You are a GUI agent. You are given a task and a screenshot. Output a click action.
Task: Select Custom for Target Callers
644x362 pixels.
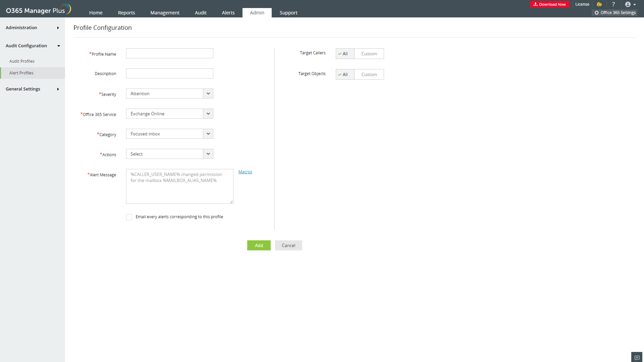point(369,54)
